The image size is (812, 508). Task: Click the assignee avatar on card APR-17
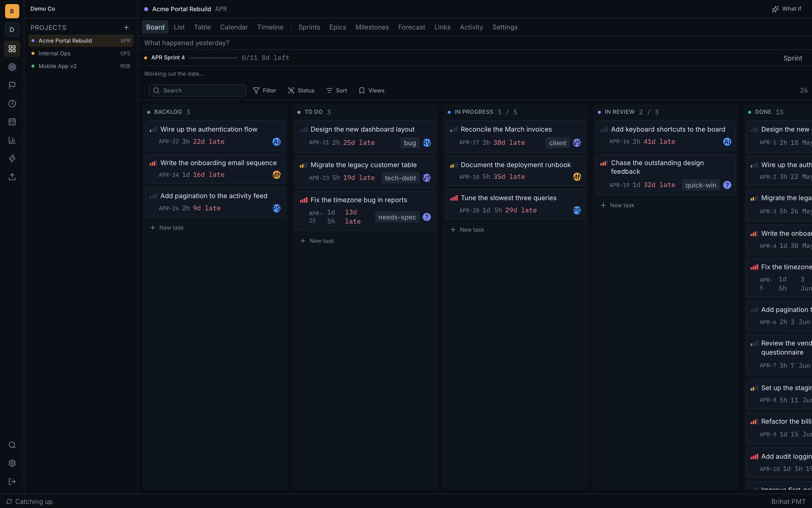[x=577, y=143]
